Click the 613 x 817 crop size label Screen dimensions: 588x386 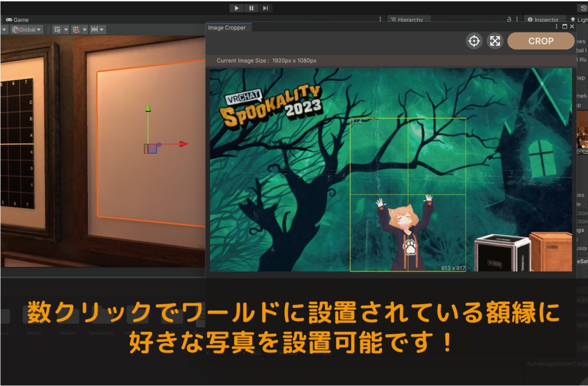pyautogui.click(x=453, y=268)
